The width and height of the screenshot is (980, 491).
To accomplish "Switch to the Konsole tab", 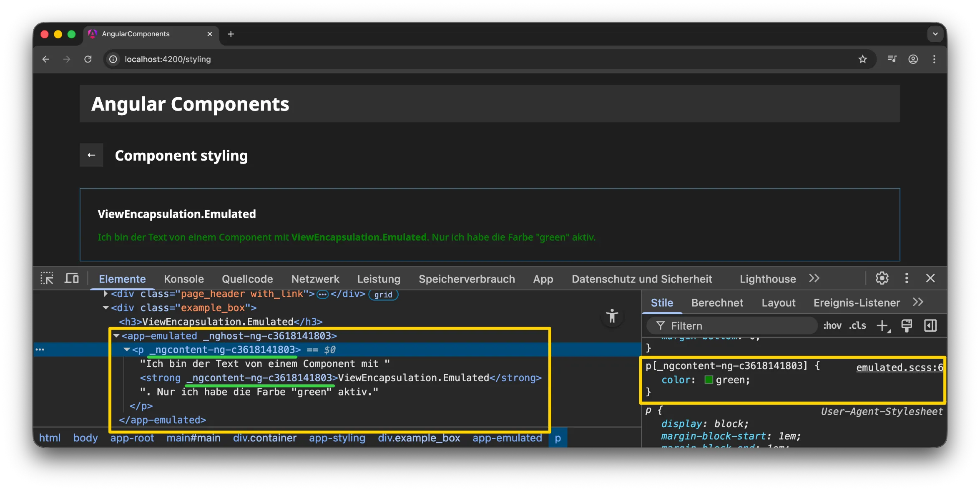I will click(x=183, y=279).
